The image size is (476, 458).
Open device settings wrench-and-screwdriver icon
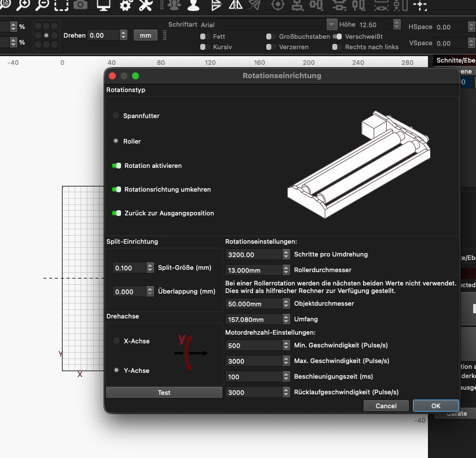click(146, 5)
